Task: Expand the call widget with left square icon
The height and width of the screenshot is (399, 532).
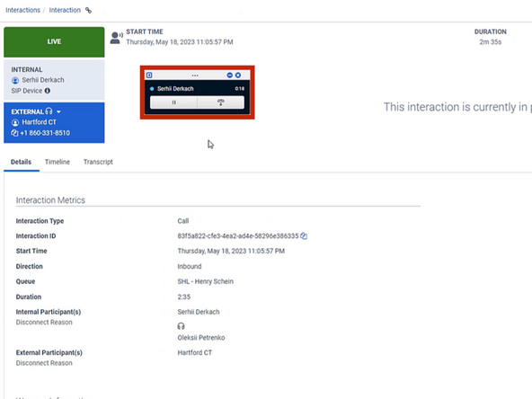Action: [149, 75]
